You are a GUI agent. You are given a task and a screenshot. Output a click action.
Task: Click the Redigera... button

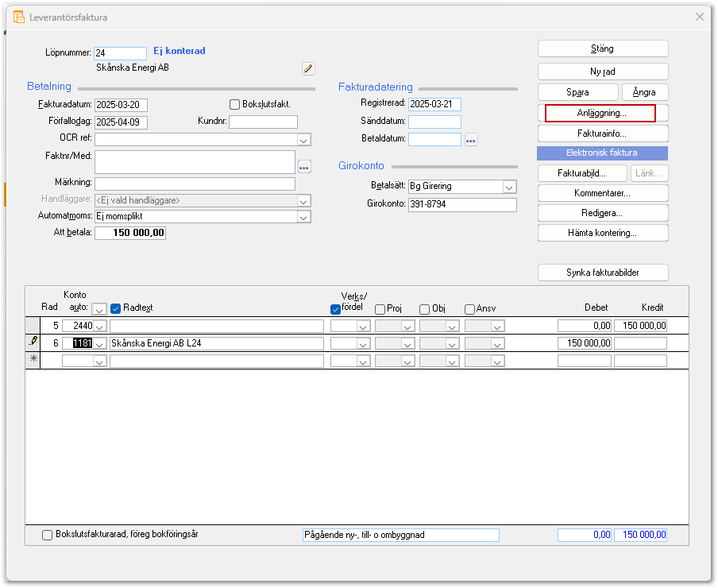603,213
